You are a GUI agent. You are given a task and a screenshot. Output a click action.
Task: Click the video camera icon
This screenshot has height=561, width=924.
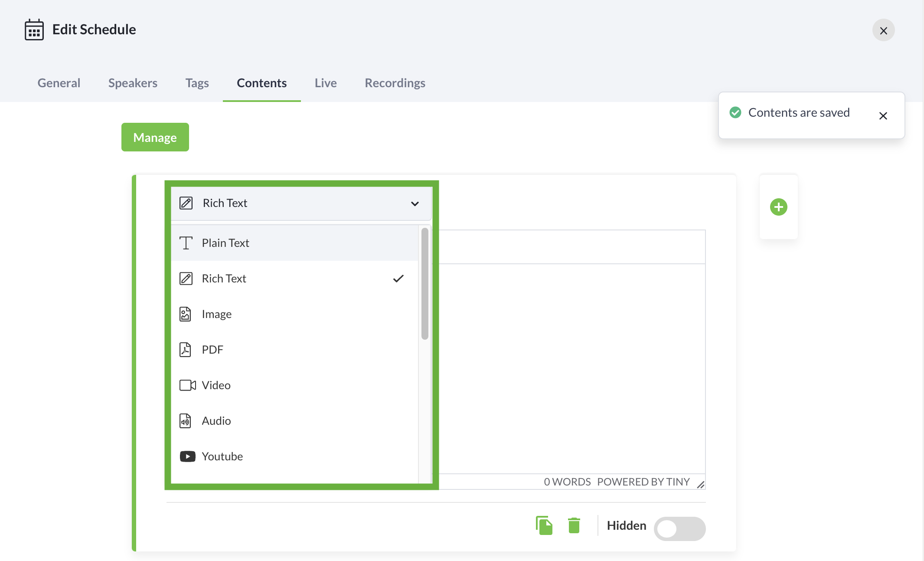point(187,385)
